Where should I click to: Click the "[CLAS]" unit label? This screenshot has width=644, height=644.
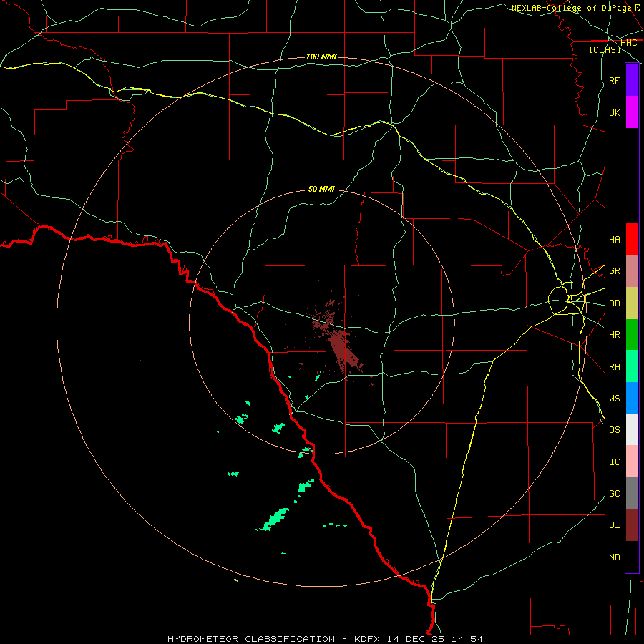coord(605,49)
